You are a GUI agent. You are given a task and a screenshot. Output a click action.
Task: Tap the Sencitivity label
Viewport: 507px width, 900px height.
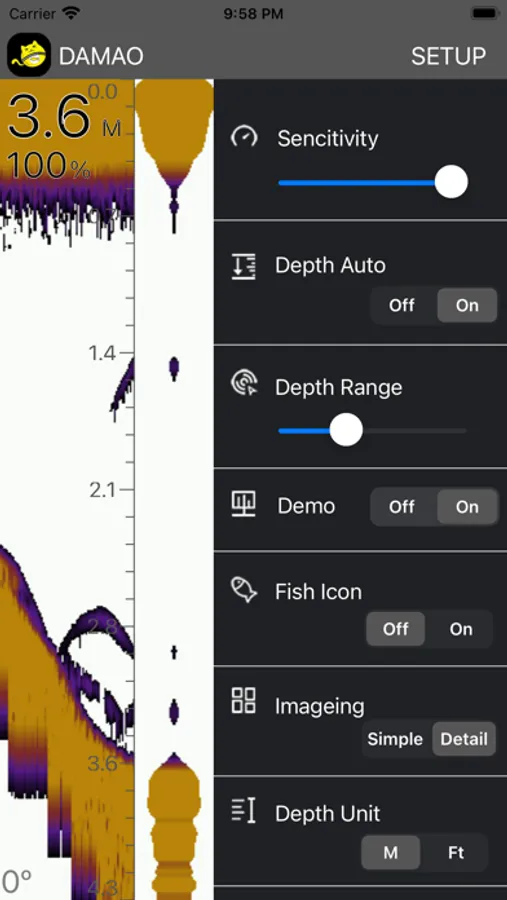(328, 138)
